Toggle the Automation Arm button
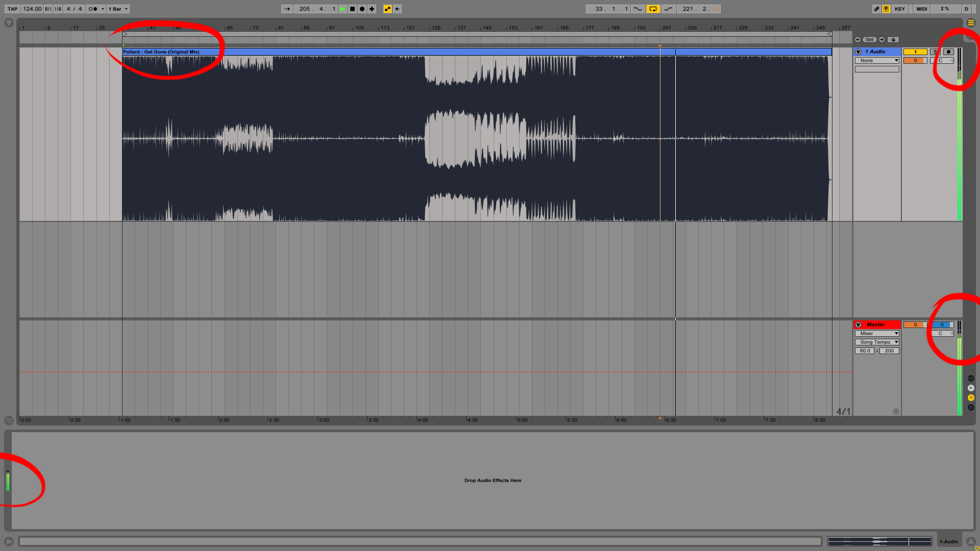This screenshot has width=980, height=551. pos(387,9)
